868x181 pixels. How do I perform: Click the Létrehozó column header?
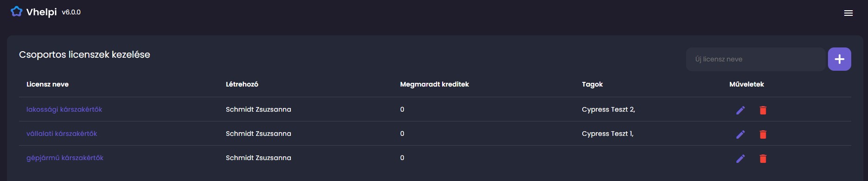point(242,84)
